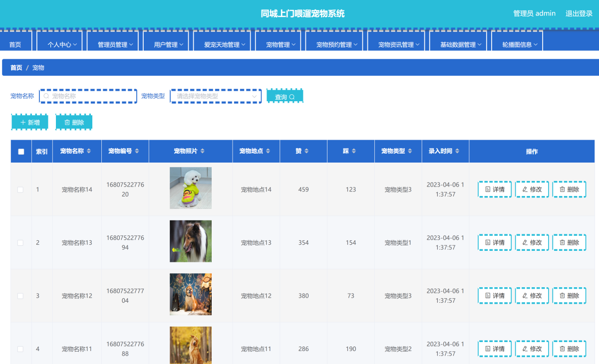Open the 宠物类型 dropdown filter
The image size is (599, 364).
216,96
